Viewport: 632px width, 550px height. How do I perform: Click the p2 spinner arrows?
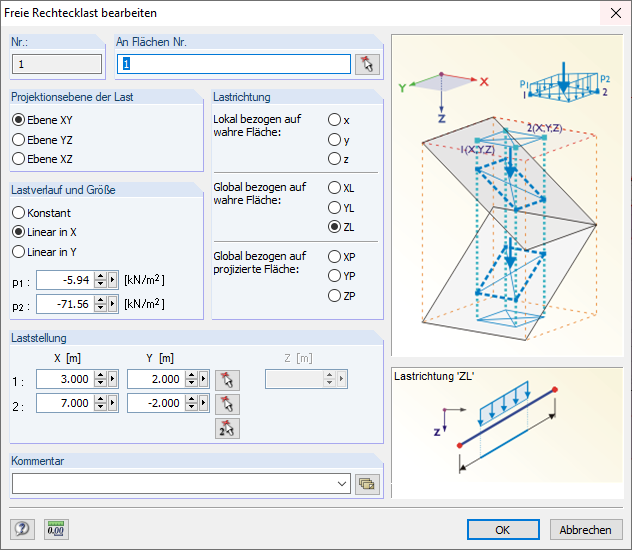pyautogui.click(x=100, y=304)
